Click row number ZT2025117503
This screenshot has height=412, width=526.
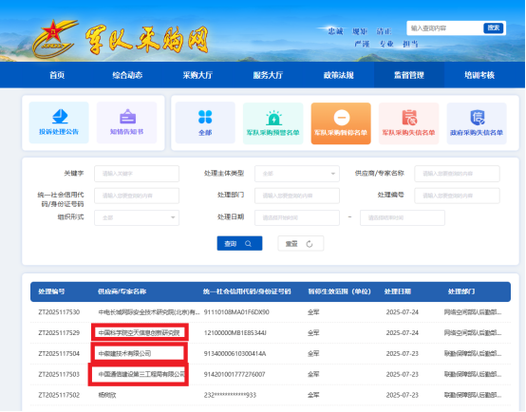point(59,374)
